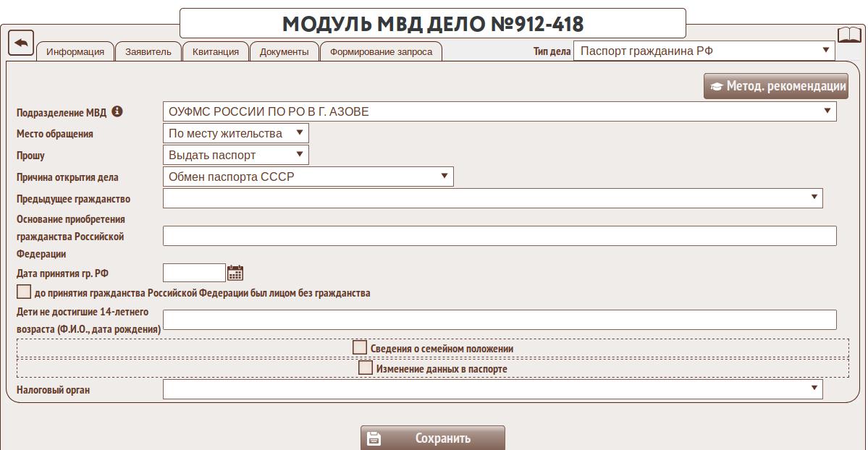
Task: Click the back arrow icon
Action: tap(21, 43)
